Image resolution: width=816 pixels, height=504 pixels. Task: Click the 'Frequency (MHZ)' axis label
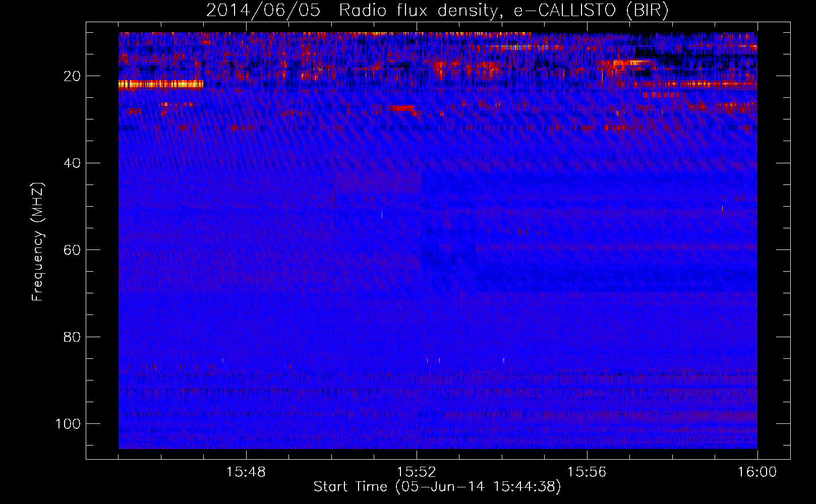(x=38, y=242)
